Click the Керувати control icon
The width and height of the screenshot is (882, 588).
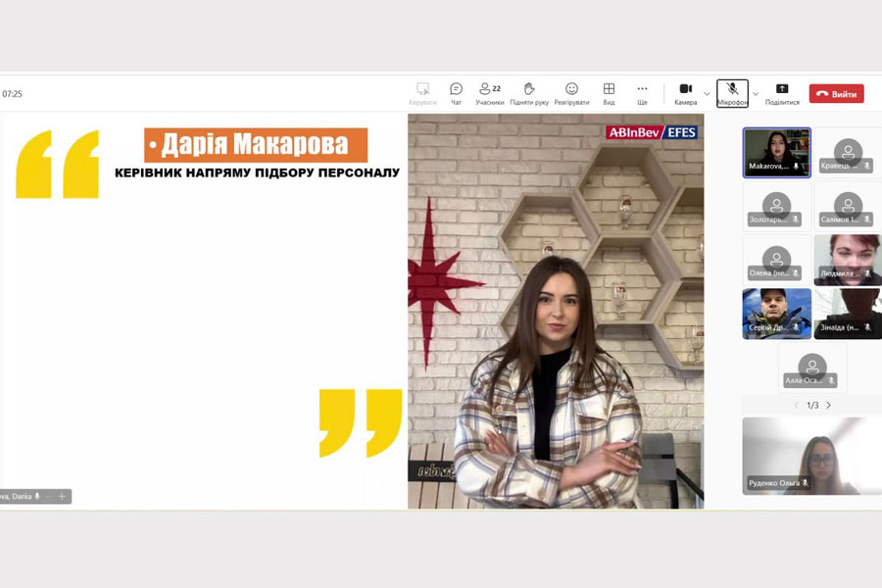pyautogui.click(x=422, y=93)
